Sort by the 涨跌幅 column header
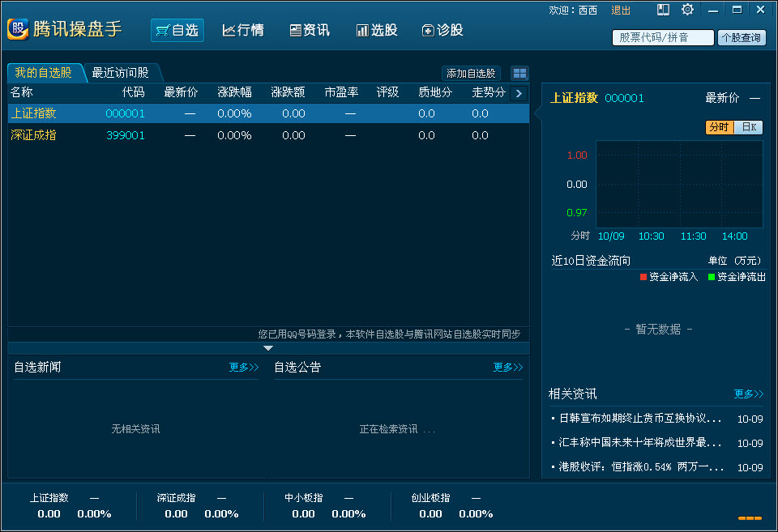This screenshot has height=532, width=778. (235, 92)
